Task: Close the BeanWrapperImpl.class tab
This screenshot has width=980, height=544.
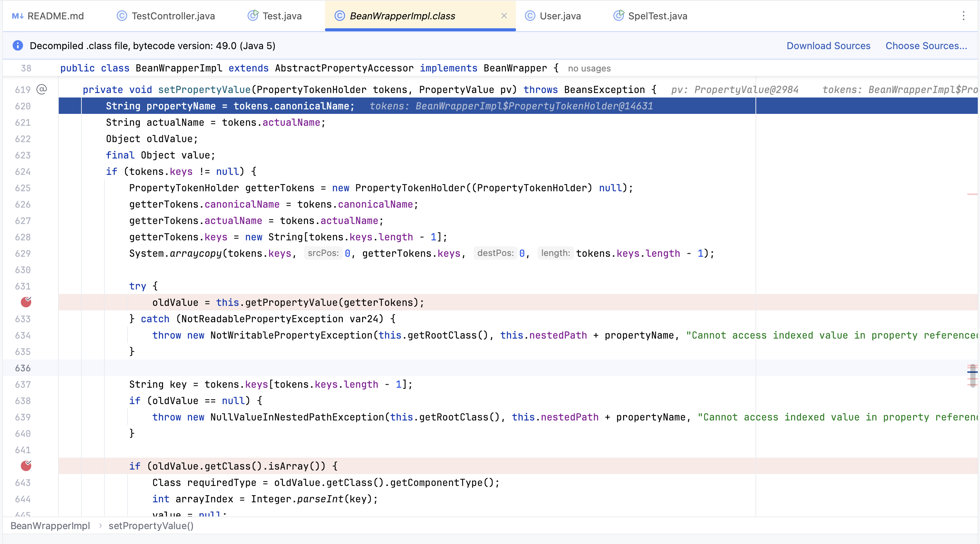Action: click(504, 16)
